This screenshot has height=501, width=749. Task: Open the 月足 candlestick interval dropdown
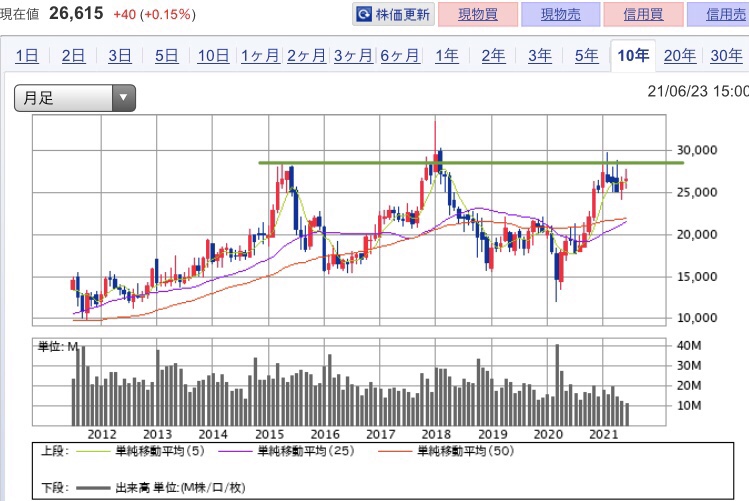(75, 98)
